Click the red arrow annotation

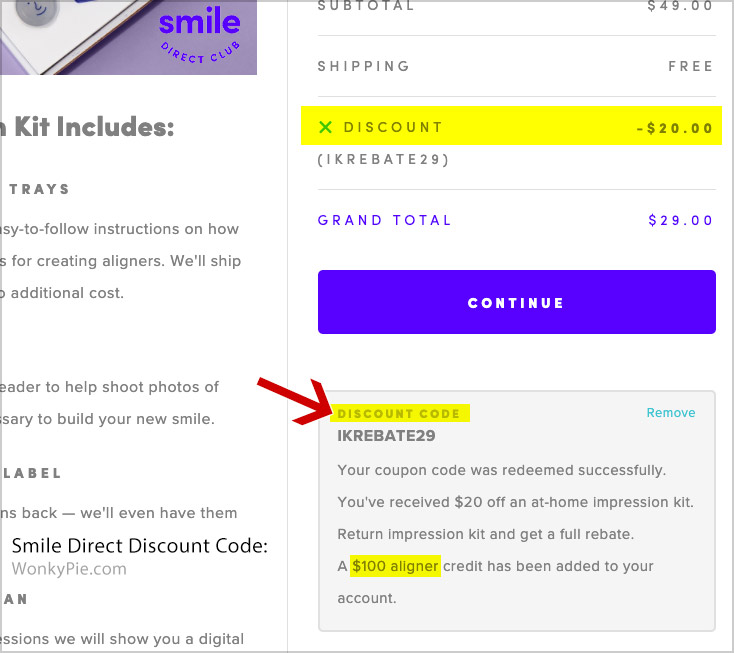(300, 398)
